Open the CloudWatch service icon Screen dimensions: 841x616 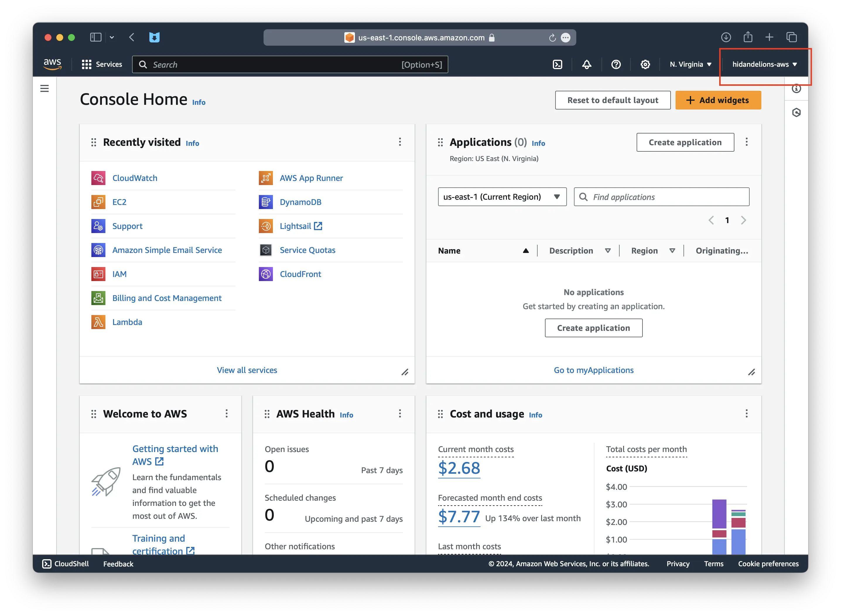tap(98, 178)
